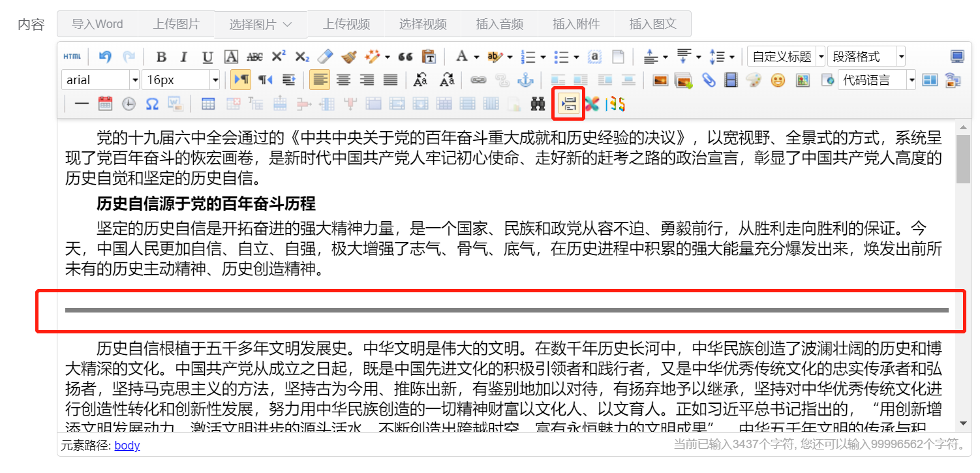980x473 pixels.
Task: Open the special character Ω picker
Action: coord(152,104)
